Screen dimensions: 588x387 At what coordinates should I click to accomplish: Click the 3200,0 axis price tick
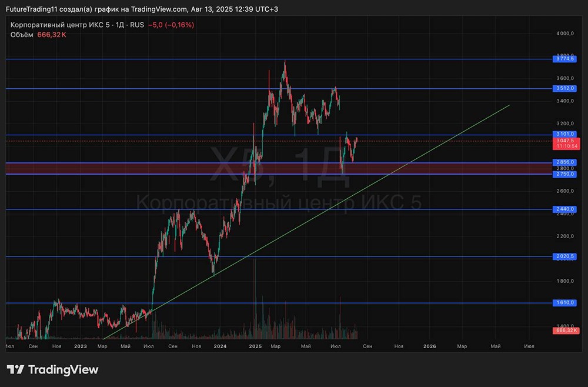tap(564, 124)
